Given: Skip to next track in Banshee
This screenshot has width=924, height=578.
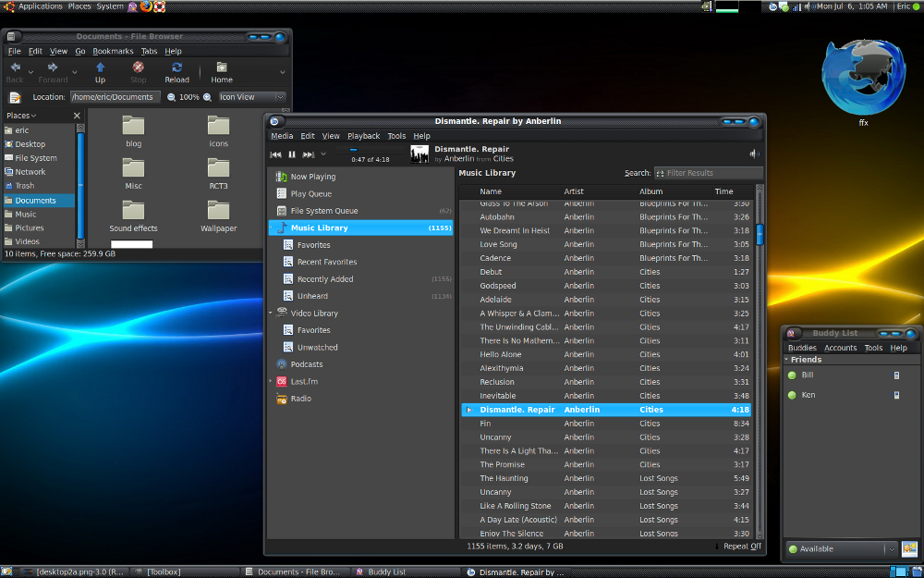Looking at the screenshot, I should [308, 154].
